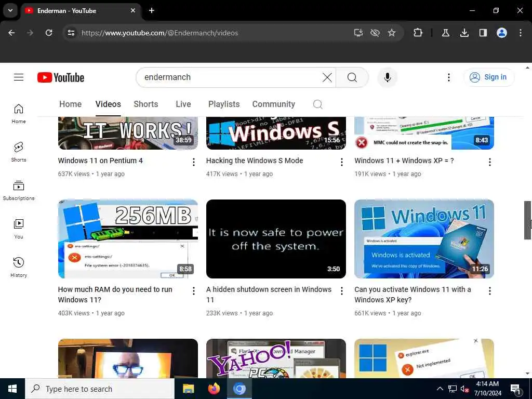Click the page vertical scrollbar thumb
Image resolution: width=532 pixels, height=399 pixels.
click(x=527, y=220)
